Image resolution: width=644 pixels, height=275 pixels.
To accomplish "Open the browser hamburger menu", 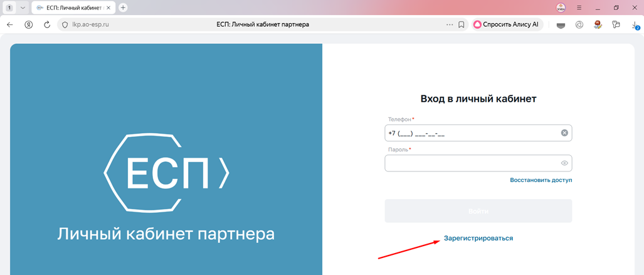I will point(579,8).
